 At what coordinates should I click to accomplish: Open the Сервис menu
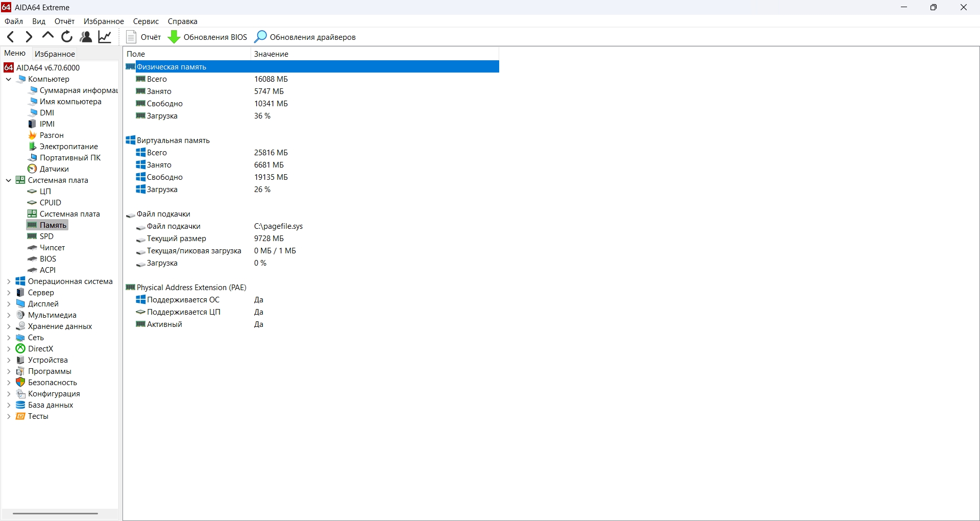tap(146, 21)
